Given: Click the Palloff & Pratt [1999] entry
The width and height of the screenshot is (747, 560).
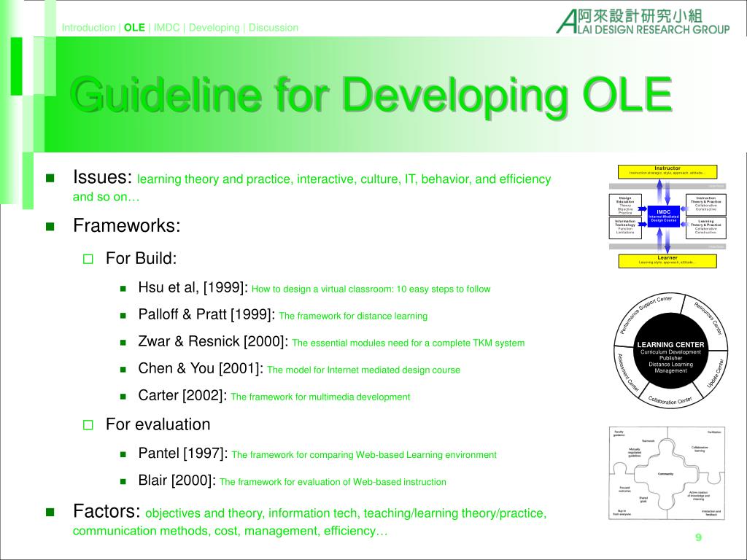Looking at the screenshot, I should [206, 314].
